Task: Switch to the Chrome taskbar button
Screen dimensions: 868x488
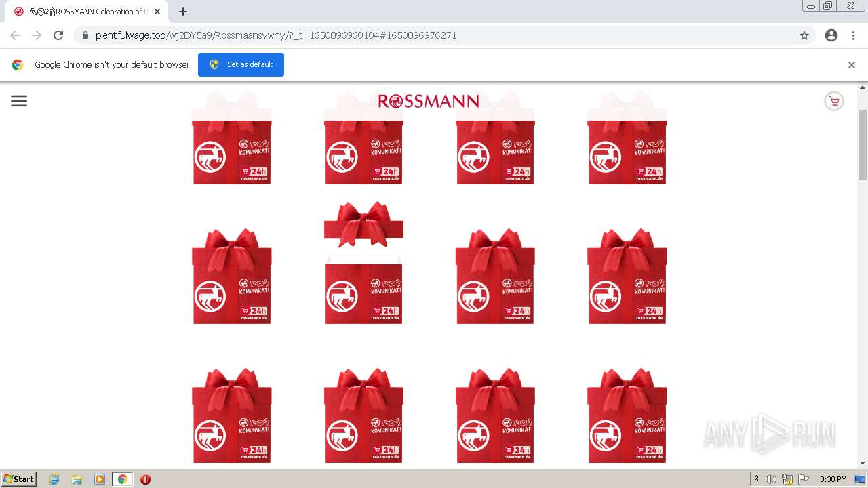Action: 123,479
